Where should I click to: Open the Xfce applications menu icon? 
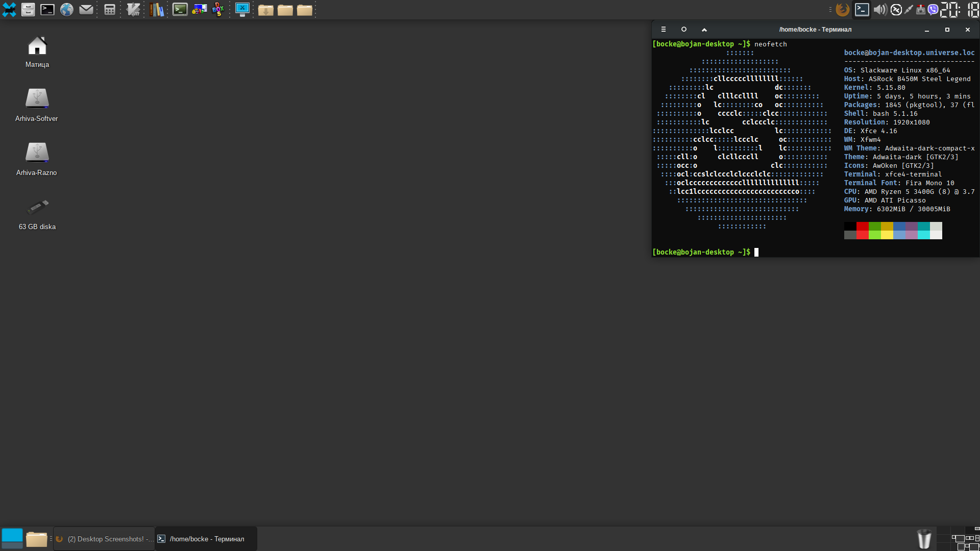coord(9,10)
